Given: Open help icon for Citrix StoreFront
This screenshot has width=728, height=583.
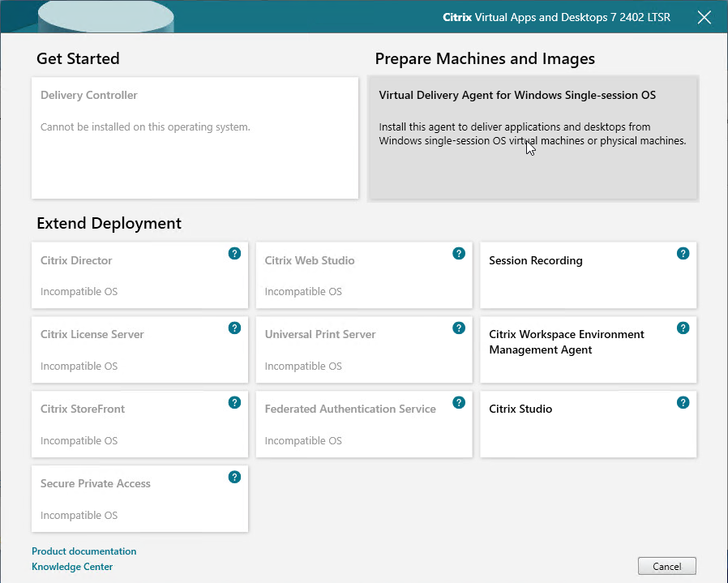Looking at the screenshot, I should coord(234,402).
